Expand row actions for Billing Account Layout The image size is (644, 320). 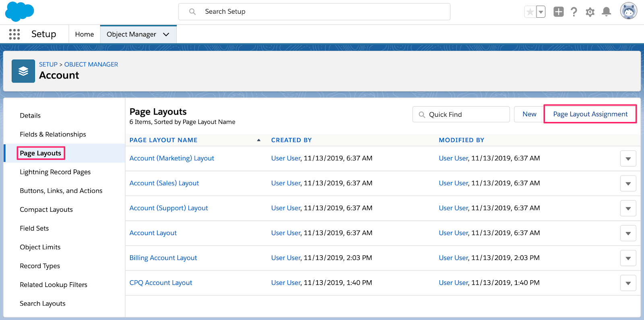point(628,258)
